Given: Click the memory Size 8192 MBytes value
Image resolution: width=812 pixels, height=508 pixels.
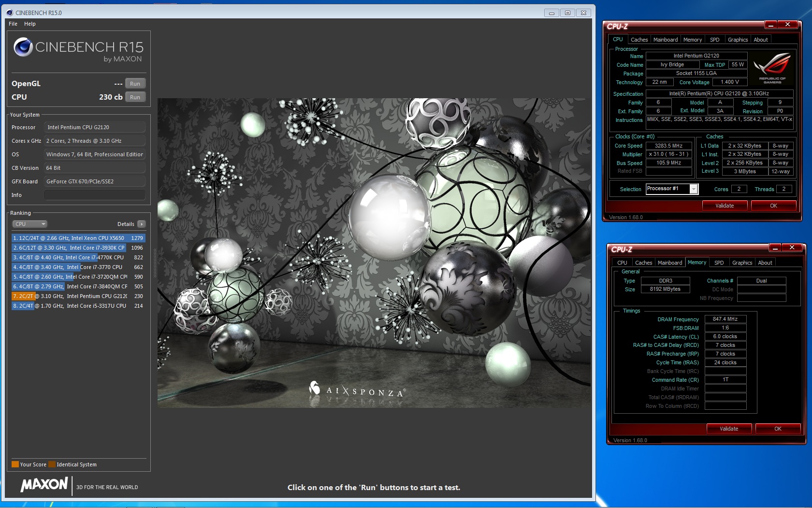Looking at the screenshot, I should (665, 289).
